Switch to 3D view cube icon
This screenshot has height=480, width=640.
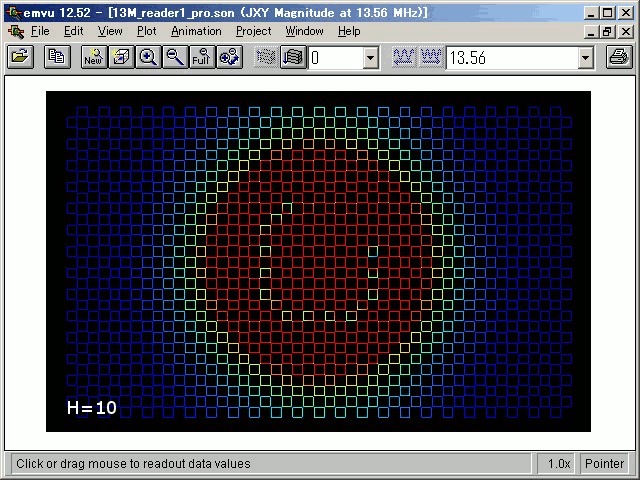121,57
